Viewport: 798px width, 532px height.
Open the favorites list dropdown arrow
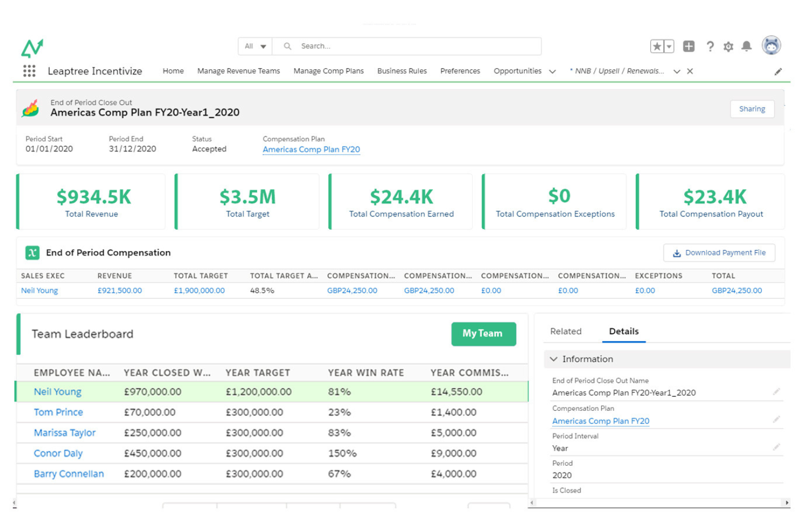pos(668,46)
